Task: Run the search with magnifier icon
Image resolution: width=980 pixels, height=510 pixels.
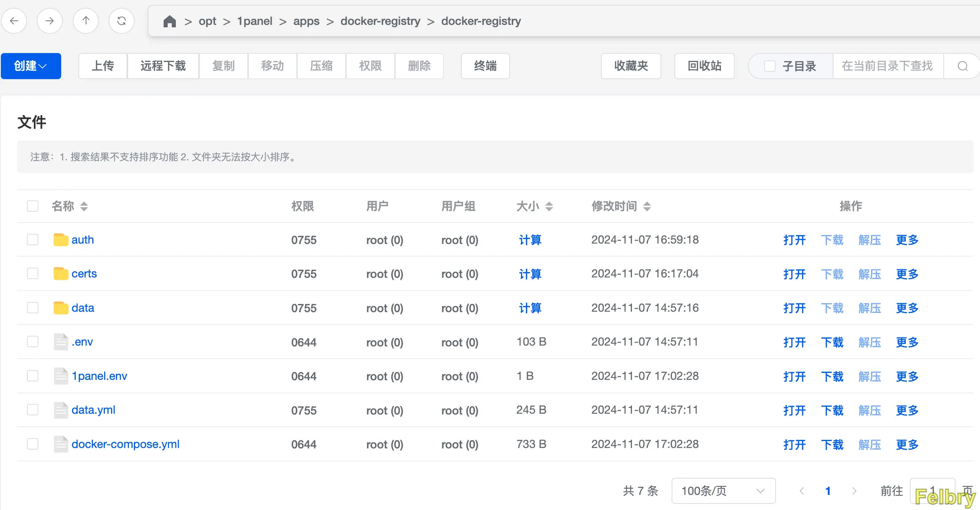Action: (x=962, y=66)
